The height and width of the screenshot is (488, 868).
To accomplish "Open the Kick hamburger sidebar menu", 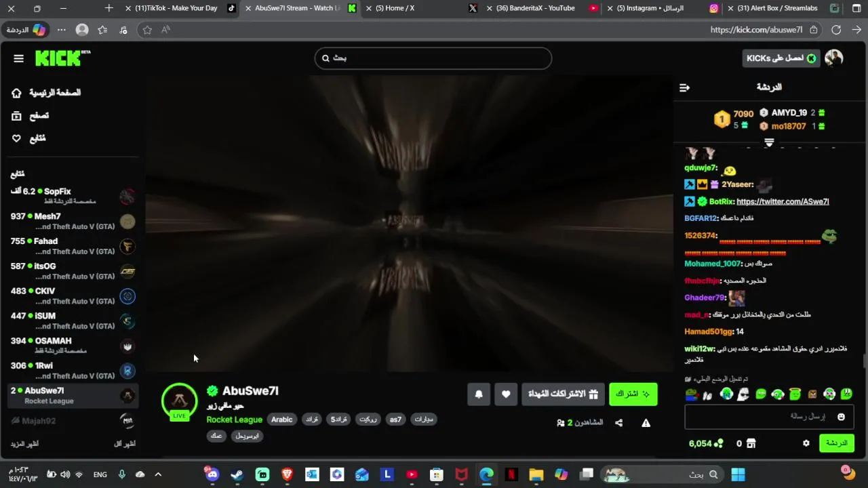I will 18,58.
